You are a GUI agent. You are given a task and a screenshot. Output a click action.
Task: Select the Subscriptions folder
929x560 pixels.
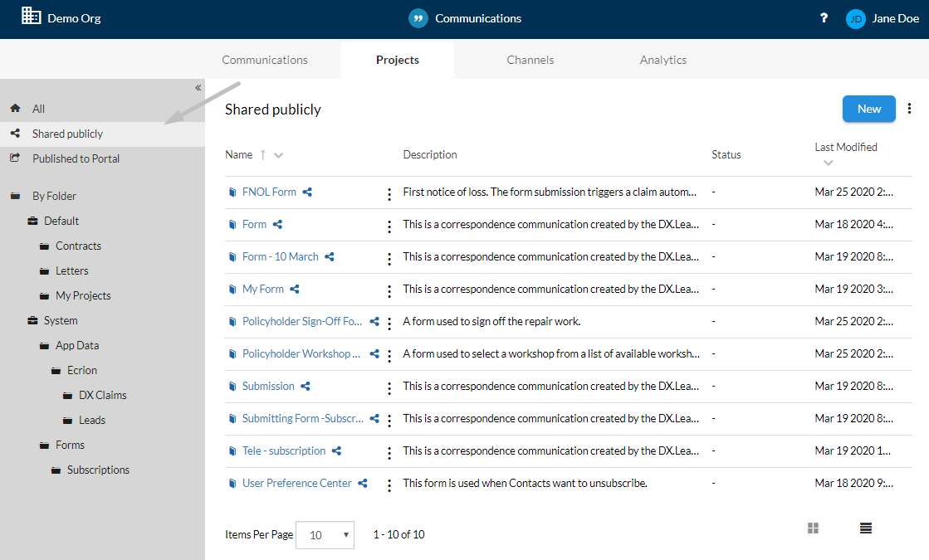pyautogui.click(x=98, y=470)
